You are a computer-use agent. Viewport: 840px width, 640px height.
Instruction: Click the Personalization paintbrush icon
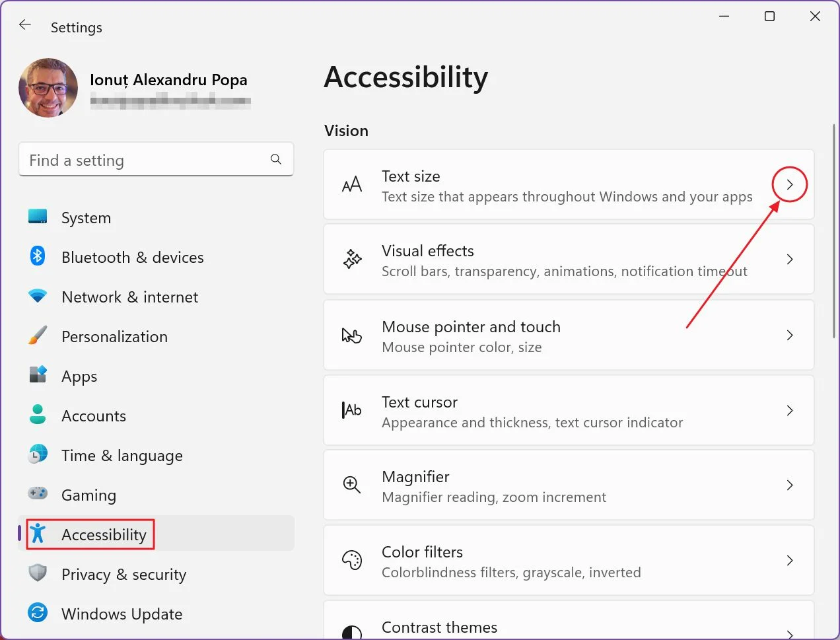tap(38, 336)
